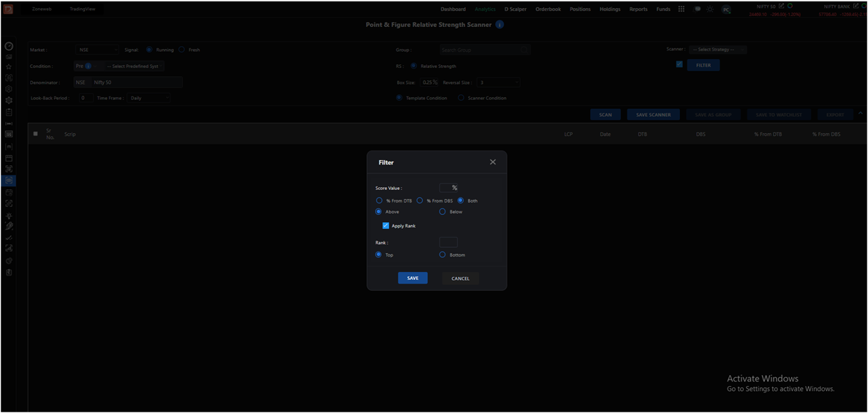
Task: Select the Relative Strength radio button
Action: click(x=413, y=66)
